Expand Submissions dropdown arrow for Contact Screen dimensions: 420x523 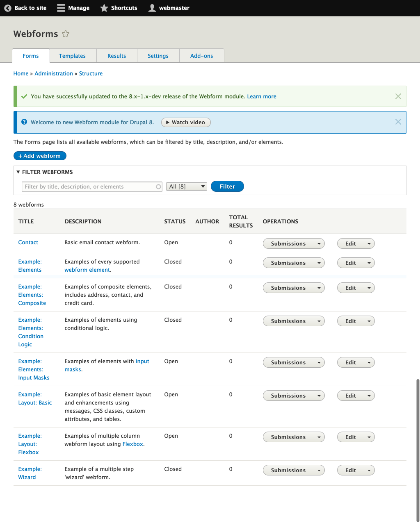pyautogui.click(x=319, y=243)
